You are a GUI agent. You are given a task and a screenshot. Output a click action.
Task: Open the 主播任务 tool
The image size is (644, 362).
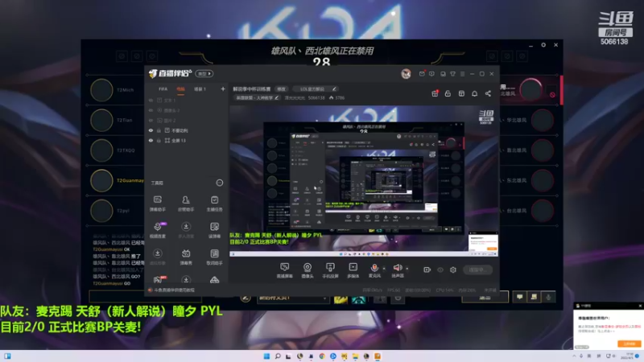(x=214, y=204)
